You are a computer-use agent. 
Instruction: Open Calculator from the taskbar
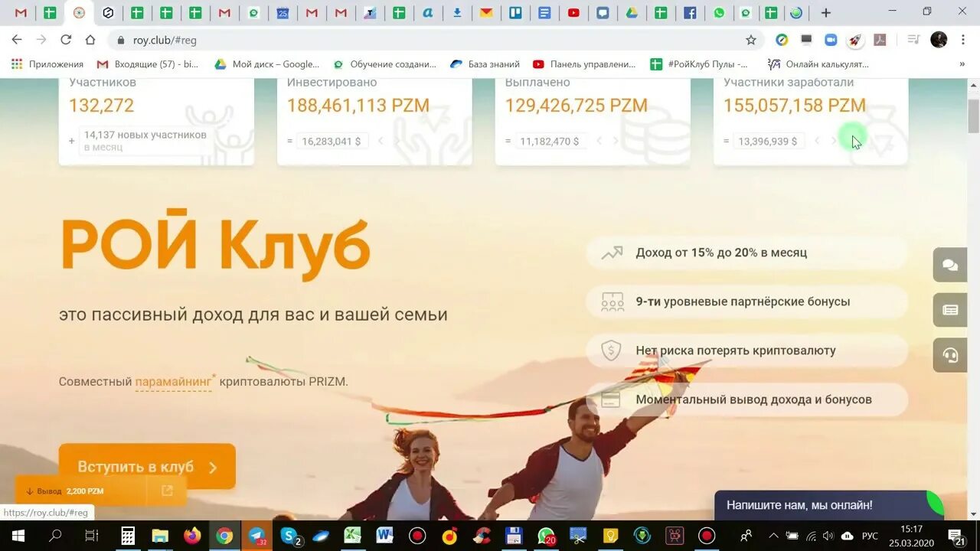(x=128, y=536)
